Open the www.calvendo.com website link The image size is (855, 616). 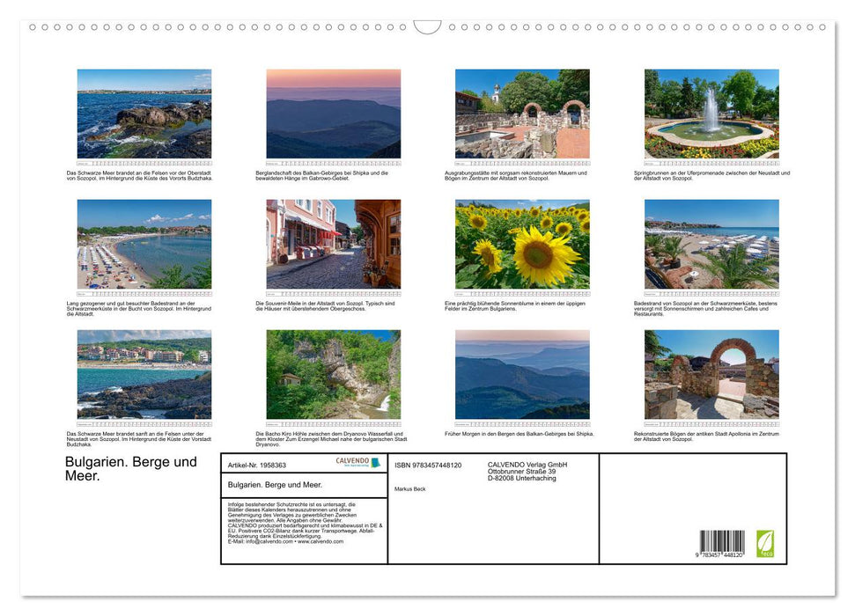(x=319, y=540)
